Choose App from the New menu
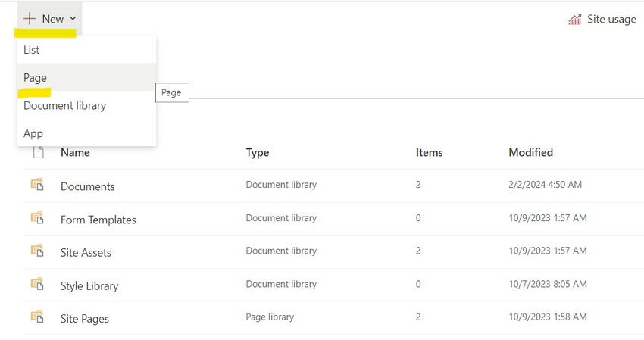 (33, 133)
